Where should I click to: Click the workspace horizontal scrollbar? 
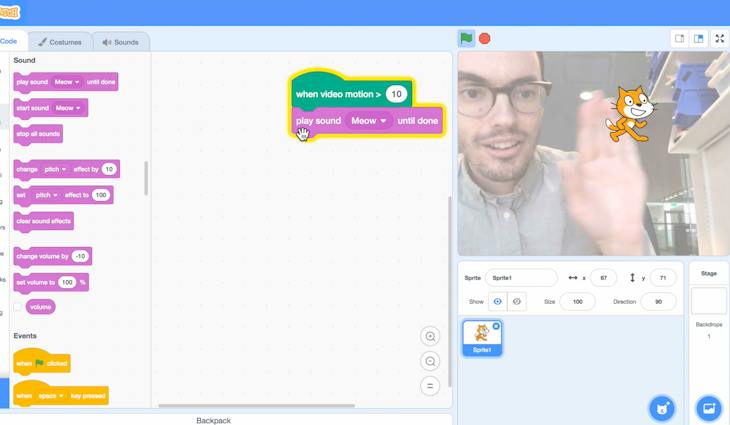[257, 405]
